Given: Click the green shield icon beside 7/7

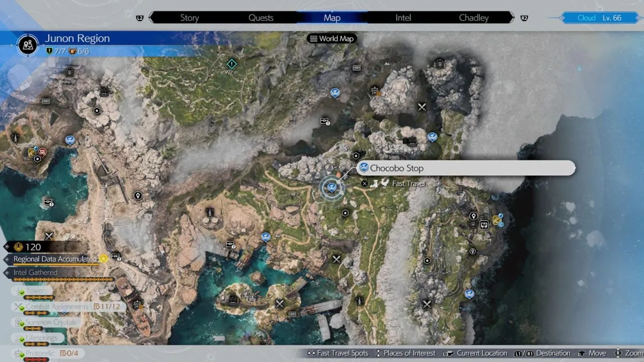Looking at the screenshot, I should pyautogui.click(x=50, y=51).
